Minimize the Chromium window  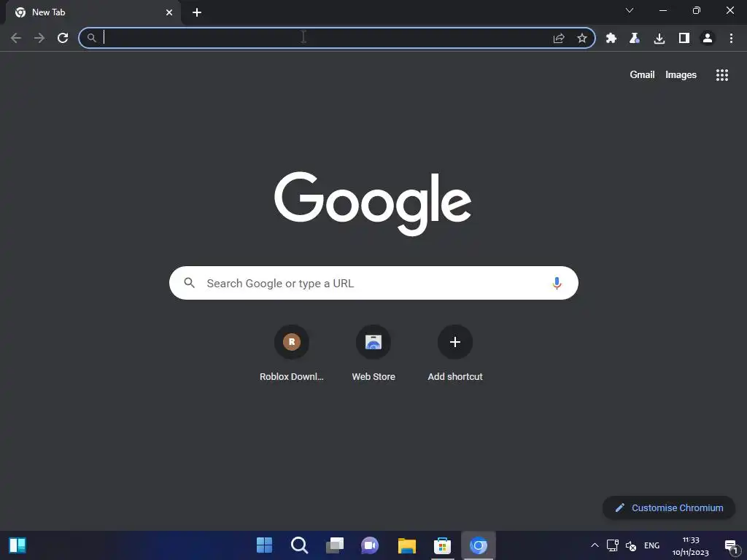pyautogui.click(x=662, y=10)
